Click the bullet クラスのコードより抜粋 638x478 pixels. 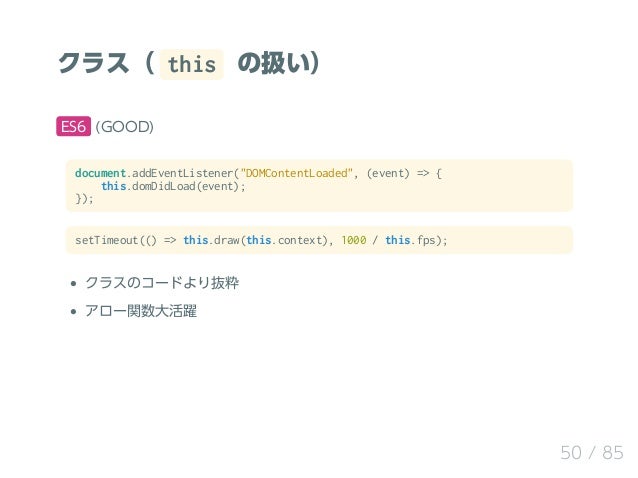162,283
